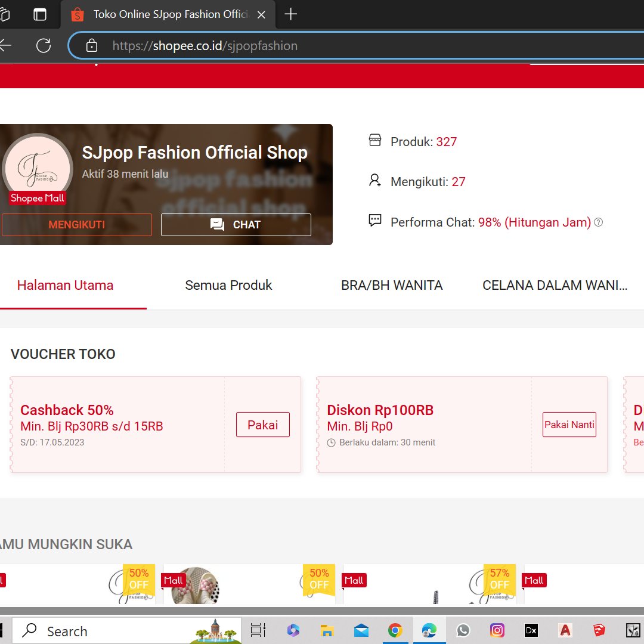The height and width of the screenshot is (644, 644).
Task: Click the Diskon Rp100RB voucher title
Action: coord(380,410)
